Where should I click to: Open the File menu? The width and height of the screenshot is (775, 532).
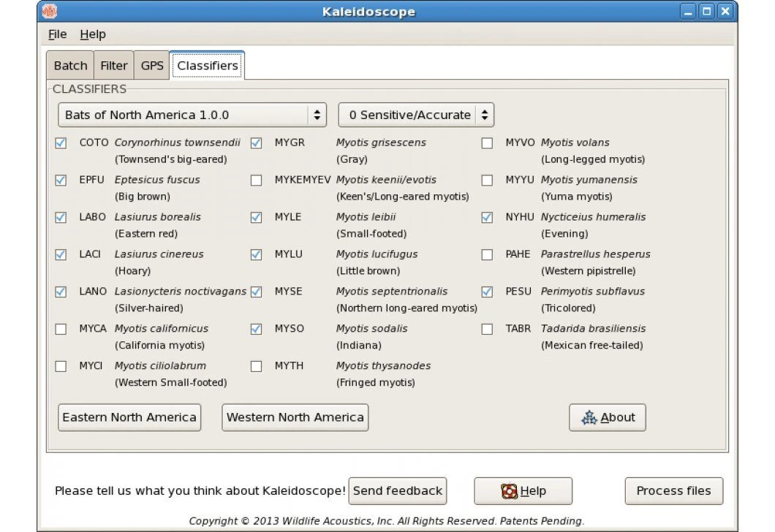[x=56, y=34]
